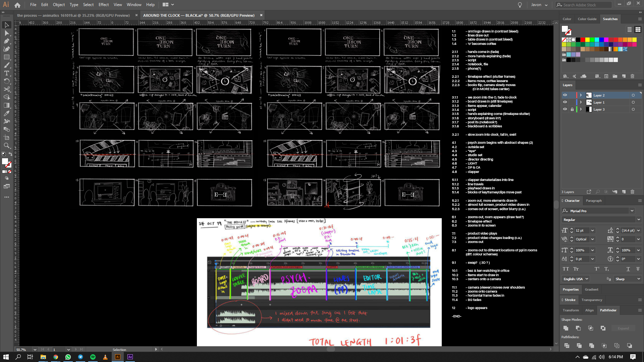Viewport: 644px width, 362px height.
Task: Unlock Layer 3 padlock
Action: tap(572, 109)
